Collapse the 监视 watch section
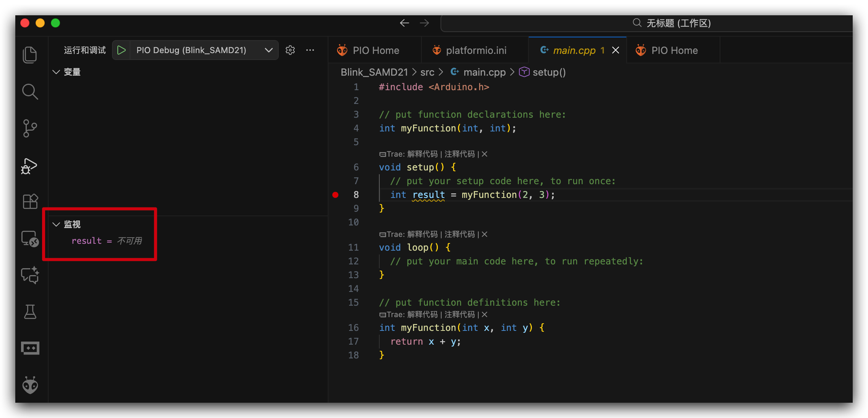 (56, 224)
